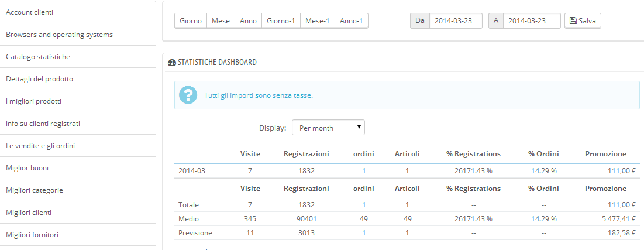Open the Display period dropdown
This screenshot has width=644, height=250.
tap(328, 128)
